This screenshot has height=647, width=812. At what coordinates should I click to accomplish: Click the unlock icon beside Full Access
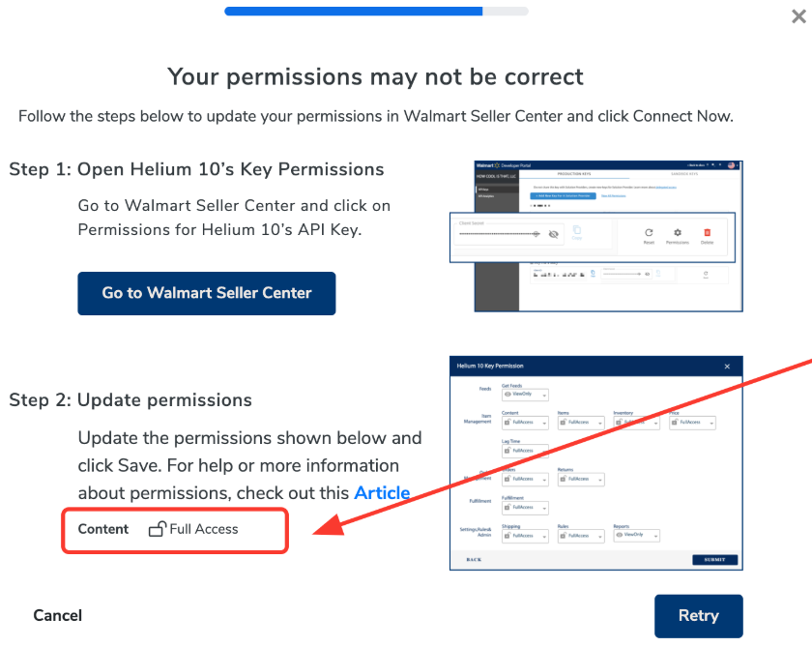point(157,529)
